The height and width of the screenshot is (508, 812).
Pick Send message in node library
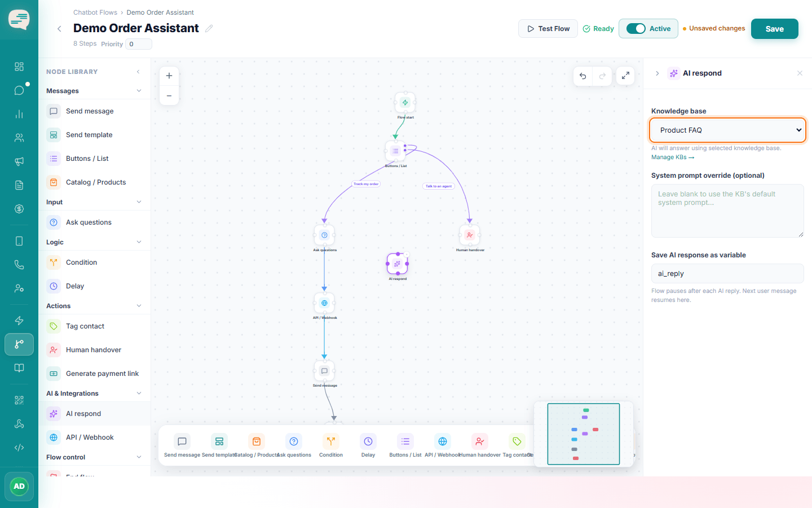pyautogui.click(x=94, y=111)
